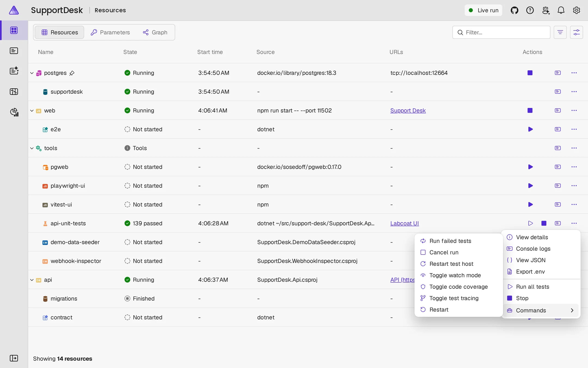Choose Export .env from the context menu

point(542,272)
